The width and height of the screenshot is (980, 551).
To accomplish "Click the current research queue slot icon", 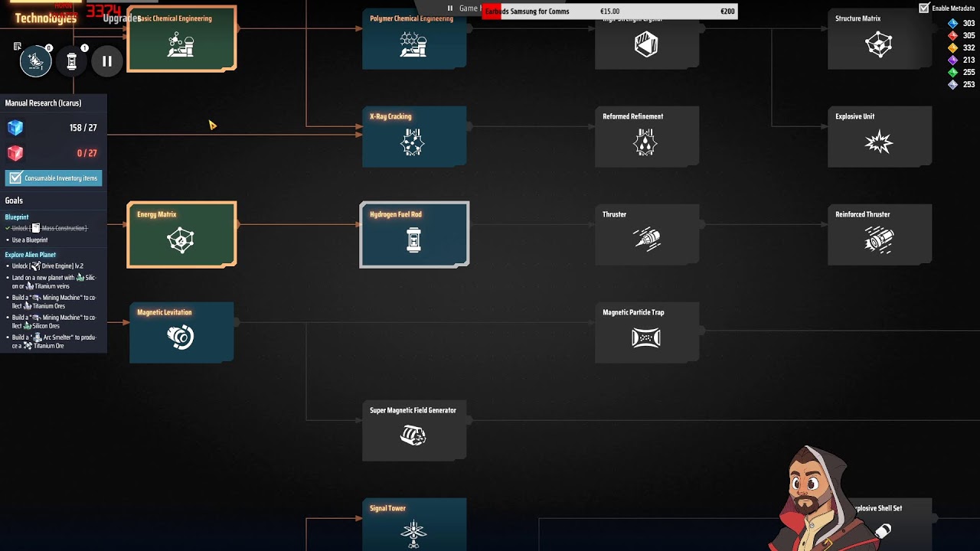I will tap(35, 61).
